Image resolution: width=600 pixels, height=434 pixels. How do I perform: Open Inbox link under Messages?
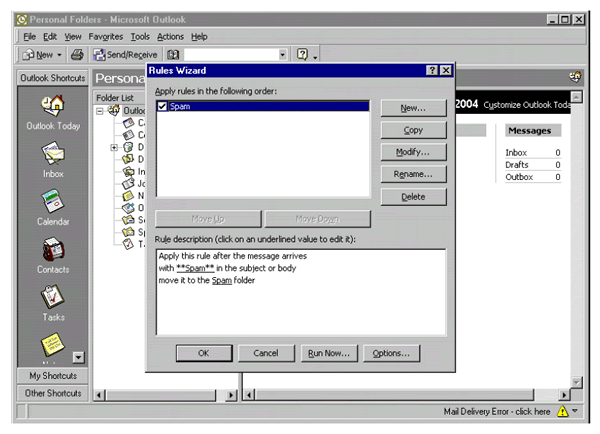[x=516, y=153]
